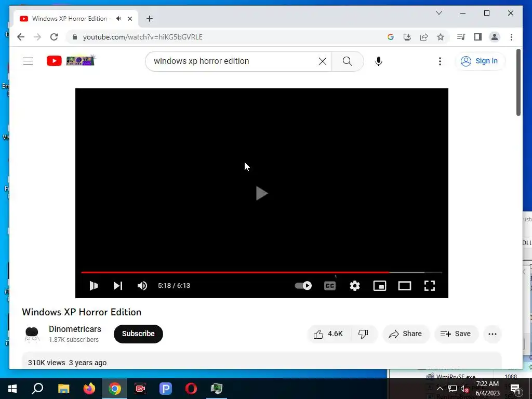Subscribe to the Dinometricars channel
The image size is (532, 399).
click(x=138, y=334)
